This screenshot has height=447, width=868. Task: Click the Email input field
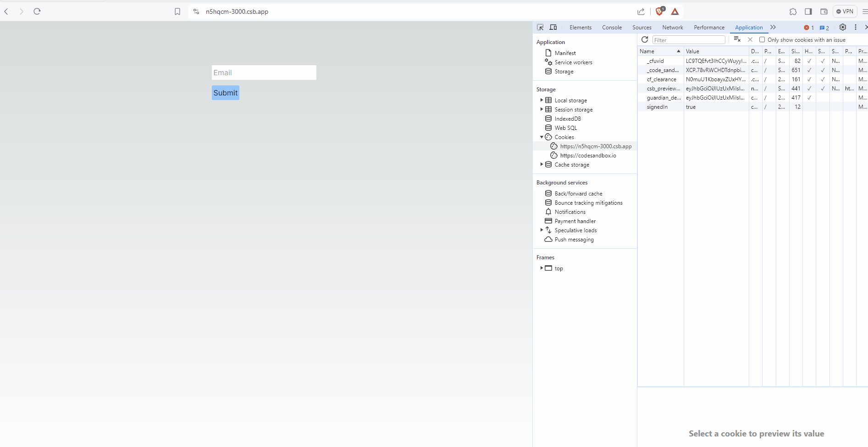[x=264, y=73]
